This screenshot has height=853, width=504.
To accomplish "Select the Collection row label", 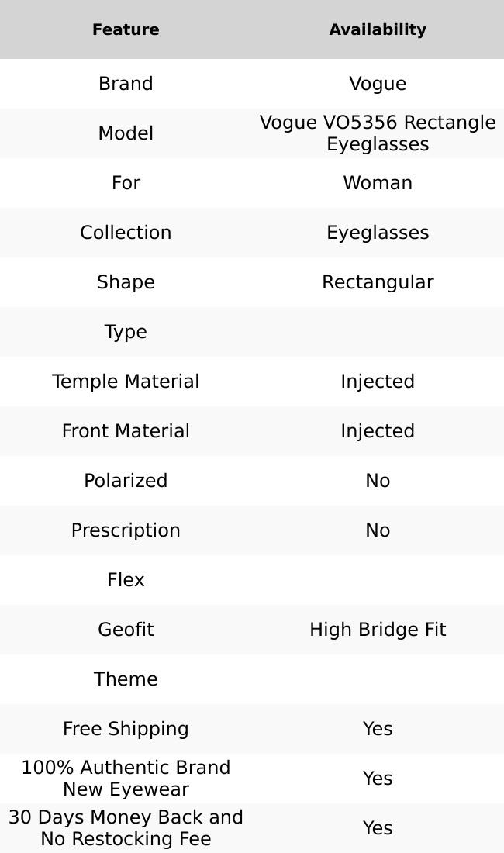I will 126,233.
